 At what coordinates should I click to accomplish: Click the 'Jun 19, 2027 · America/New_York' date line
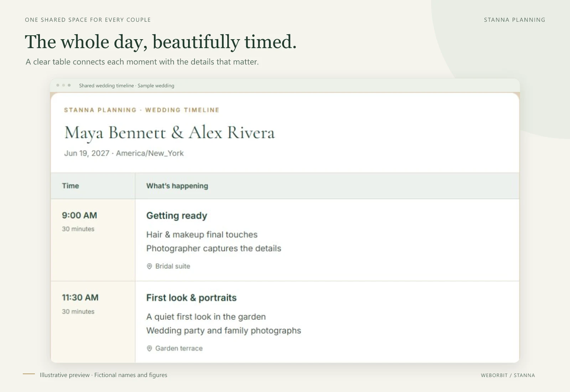tap(124, 153)
